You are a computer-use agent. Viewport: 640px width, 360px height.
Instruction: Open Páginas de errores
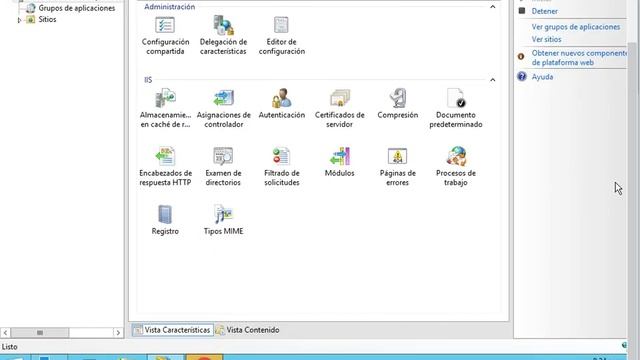[x=398, y=167]
